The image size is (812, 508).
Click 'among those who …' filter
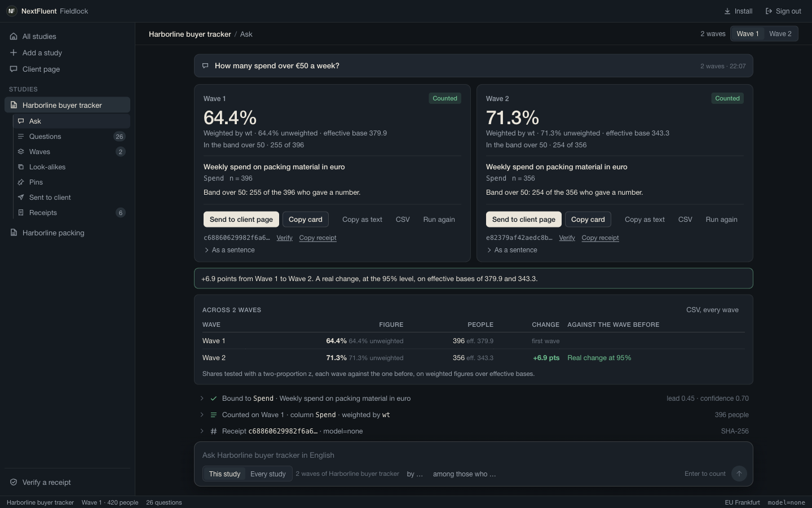coord(465,474)
